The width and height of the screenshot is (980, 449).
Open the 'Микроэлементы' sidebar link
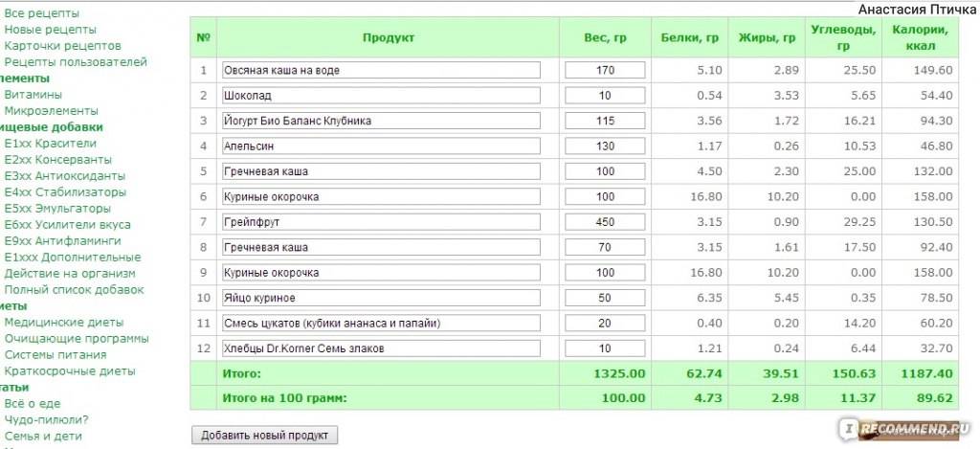pos(51,111)
